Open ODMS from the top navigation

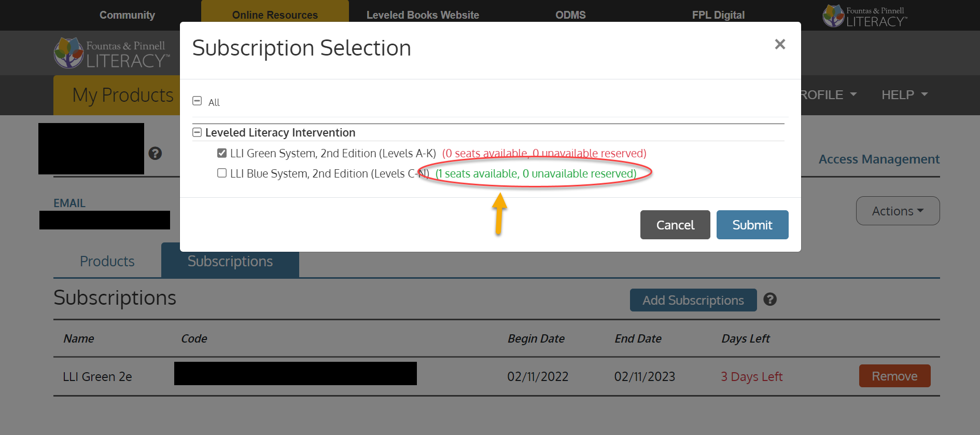click(x=570, y=15)
